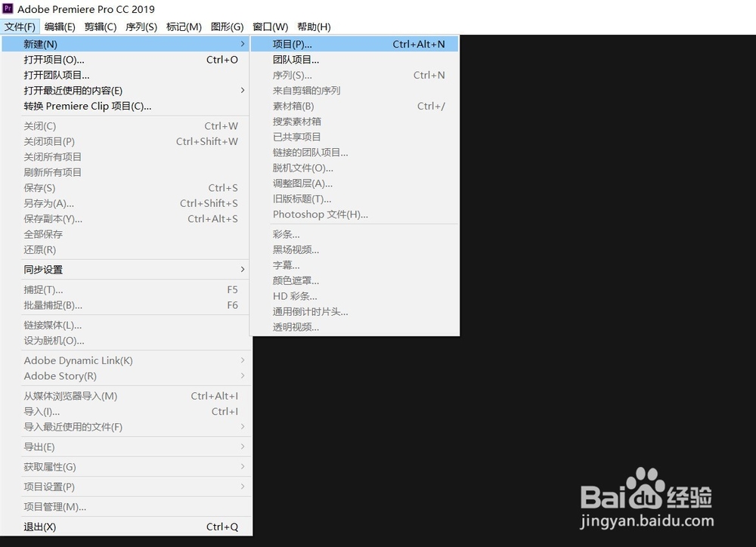This screenshot has width=756, height=547.
Task: Click 关闭项目(P) menu entry
Action: 125,142
